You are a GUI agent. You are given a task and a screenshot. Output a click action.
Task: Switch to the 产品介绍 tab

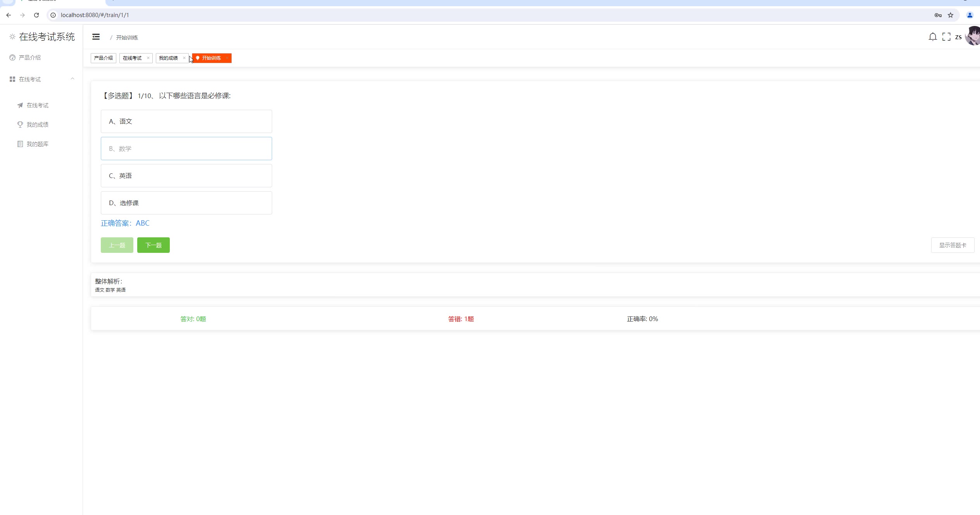[103, 58]
